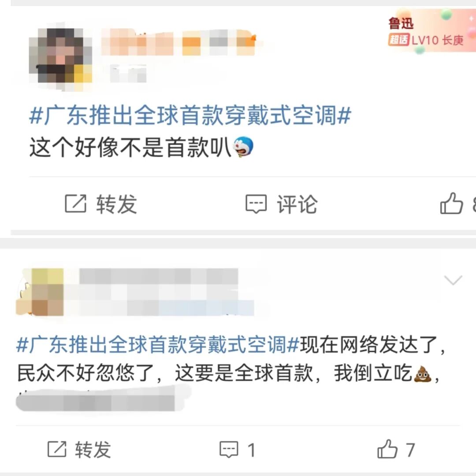Like the second post with thumbs-up icon

[x=387, y=449]
